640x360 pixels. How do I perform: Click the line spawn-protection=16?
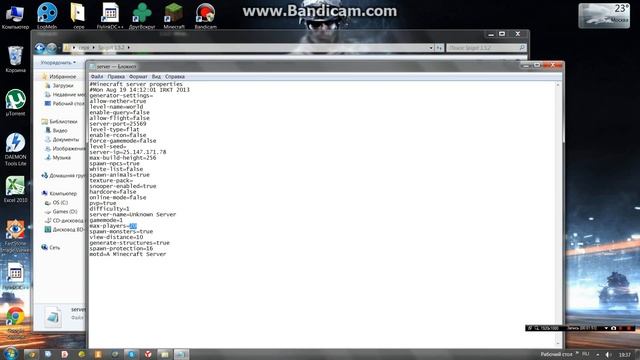(121, 248)
